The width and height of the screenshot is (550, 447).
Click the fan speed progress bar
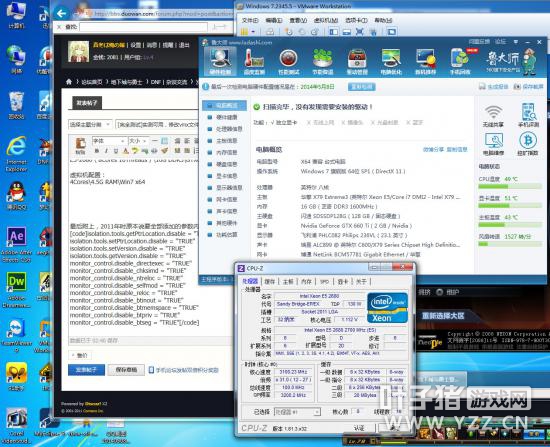(x=510, y=244)
